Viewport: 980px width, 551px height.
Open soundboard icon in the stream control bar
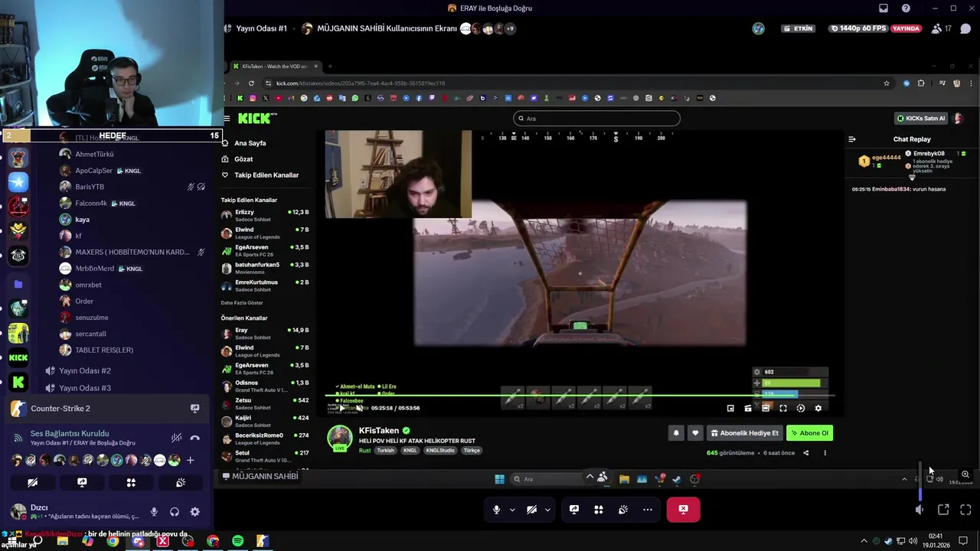tap(623, 510)
